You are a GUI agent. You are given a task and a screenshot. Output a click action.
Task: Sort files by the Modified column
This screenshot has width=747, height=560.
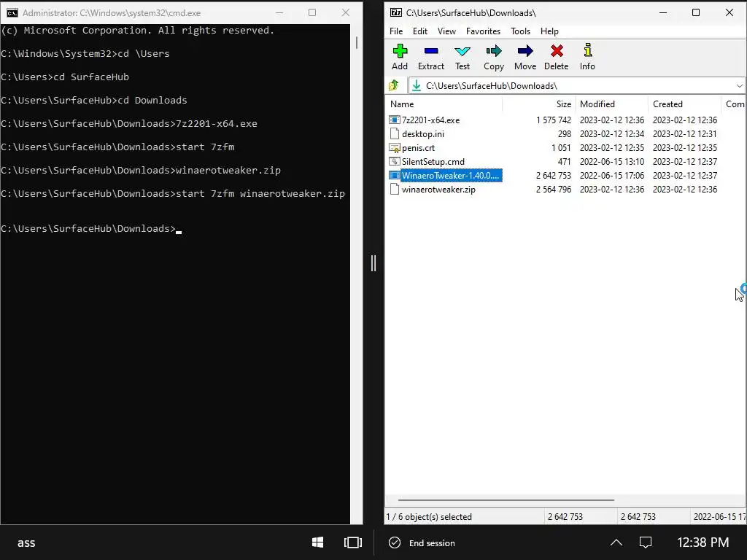pos(612,104)
